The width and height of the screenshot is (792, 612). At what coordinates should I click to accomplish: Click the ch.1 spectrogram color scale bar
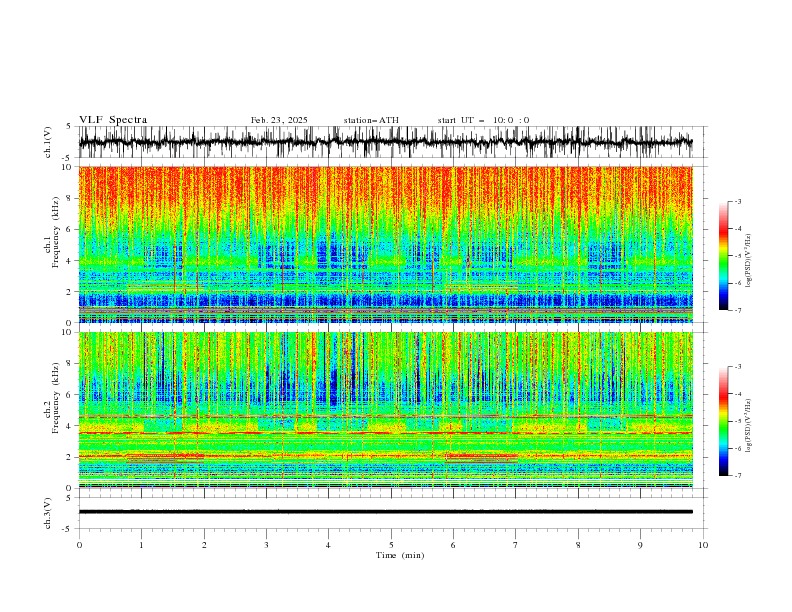coord(723,256)
